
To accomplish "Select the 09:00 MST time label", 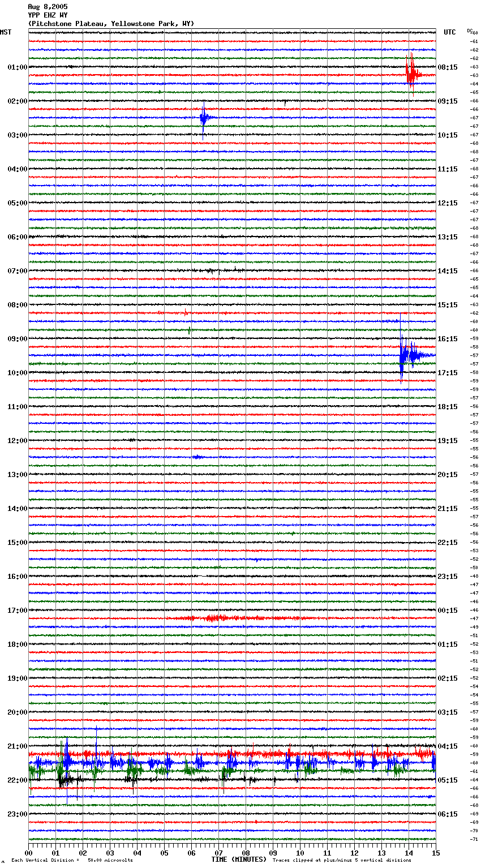I will coord(18,339).
